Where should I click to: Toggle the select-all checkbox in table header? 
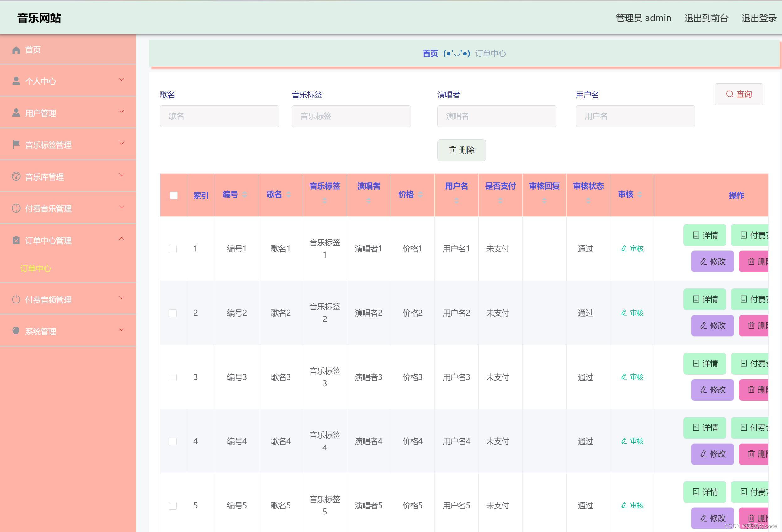tap(174, 195)
